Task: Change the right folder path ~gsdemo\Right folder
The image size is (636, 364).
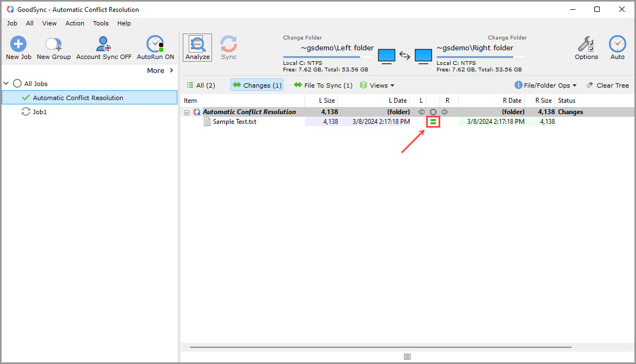Action: click(475, 48)
